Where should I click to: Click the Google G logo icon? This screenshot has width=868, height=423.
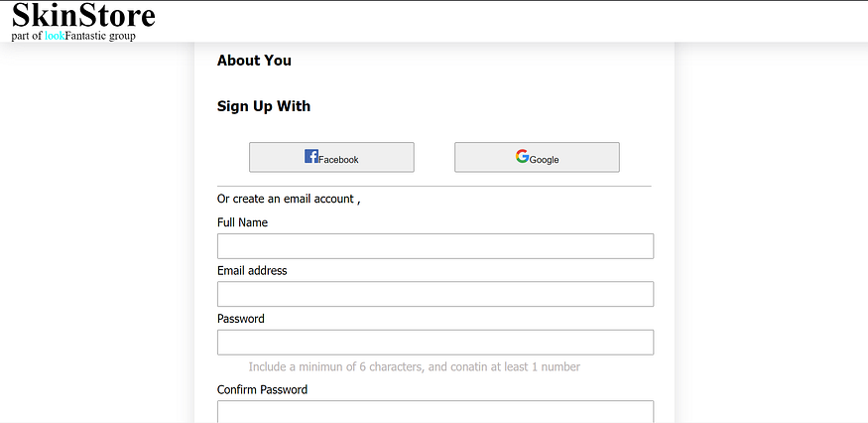522,156
